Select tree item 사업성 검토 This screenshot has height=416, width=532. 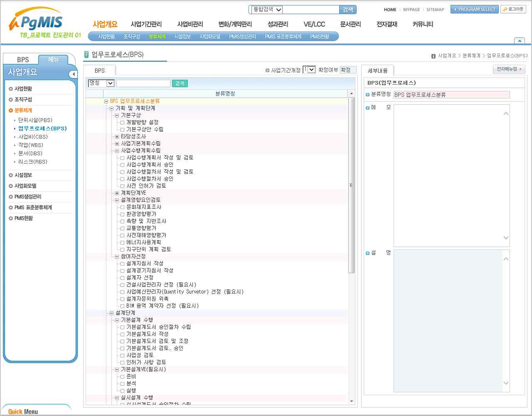(140, 355)
